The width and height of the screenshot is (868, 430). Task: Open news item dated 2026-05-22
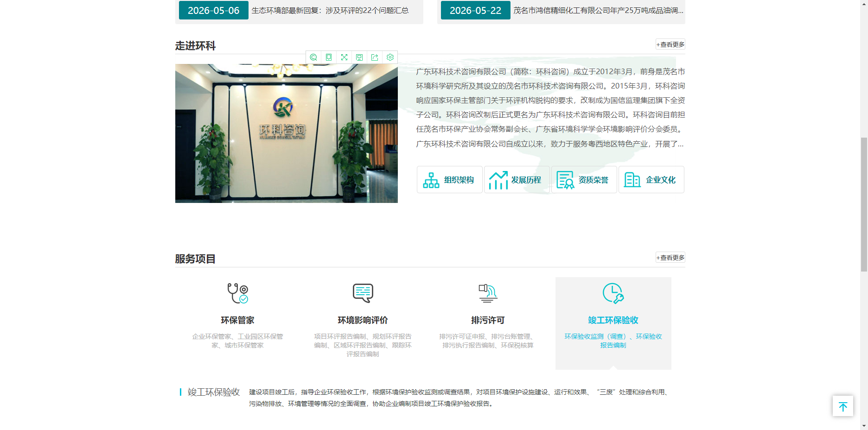click(x=598, y=10)
